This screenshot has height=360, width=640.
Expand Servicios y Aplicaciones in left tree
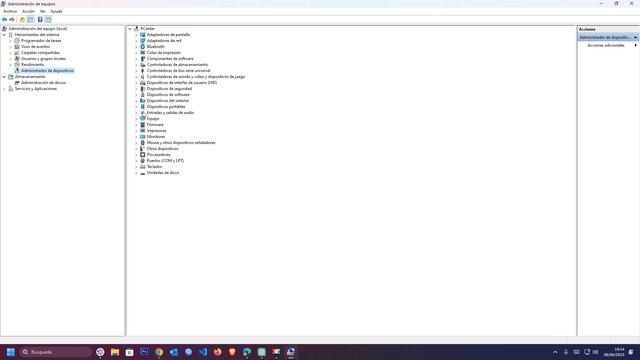4,89
